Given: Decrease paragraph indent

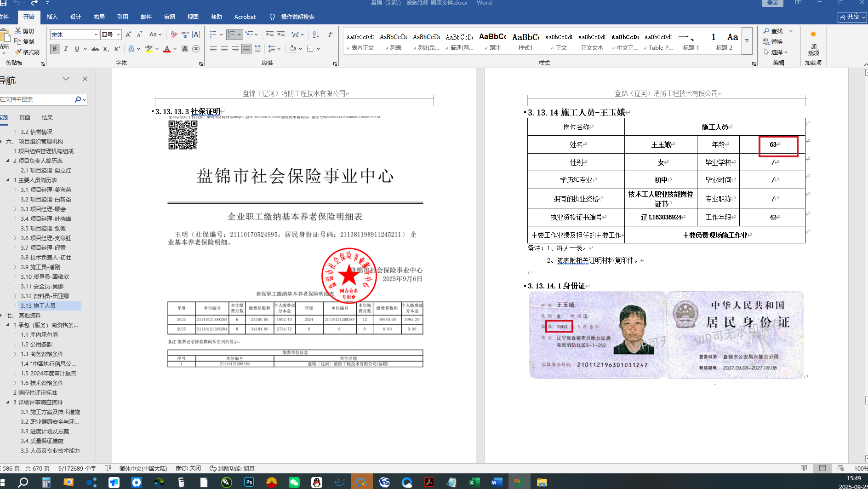Looking at the screenshot, I should pyautogui.click(x=270, y=35).
